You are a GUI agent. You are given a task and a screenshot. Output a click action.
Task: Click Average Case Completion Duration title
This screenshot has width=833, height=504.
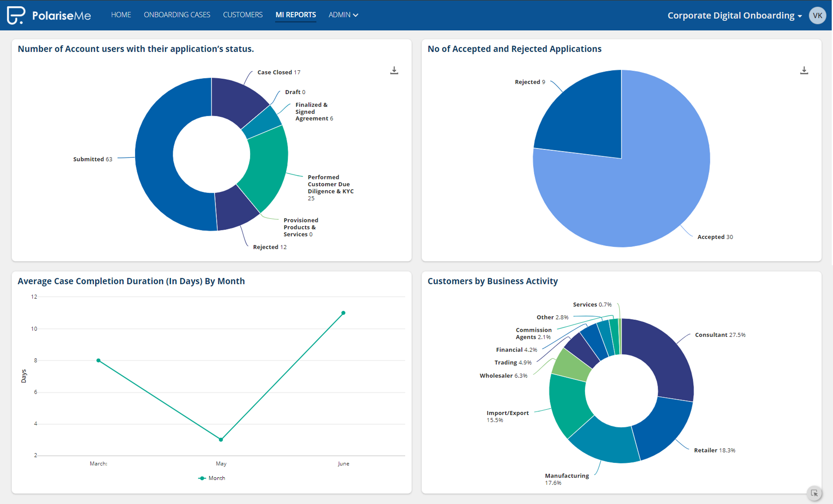(x=131, y=281)
